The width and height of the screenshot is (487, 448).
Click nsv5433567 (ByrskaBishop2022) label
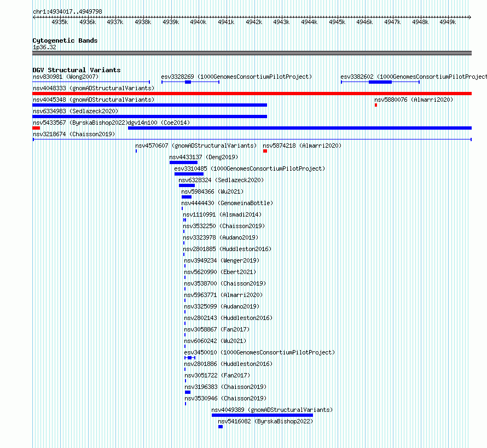click(80, 123)
